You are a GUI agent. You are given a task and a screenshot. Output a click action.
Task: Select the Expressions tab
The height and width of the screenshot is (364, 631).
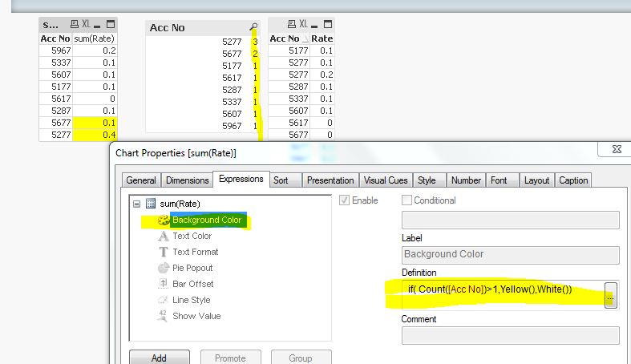(x=241, y=179)
